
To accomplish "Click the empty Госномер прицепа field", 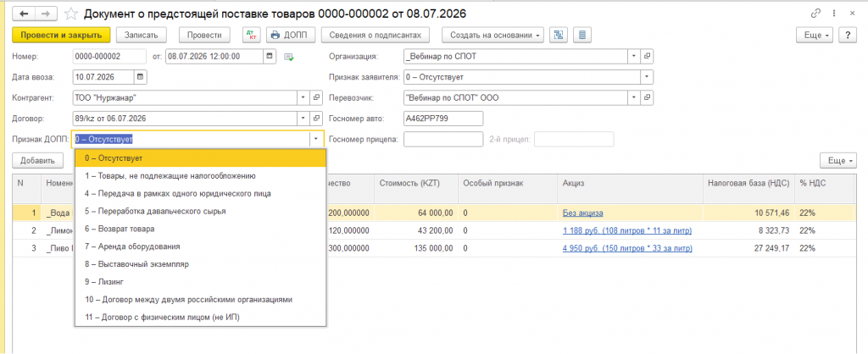I will click(443, 140).
